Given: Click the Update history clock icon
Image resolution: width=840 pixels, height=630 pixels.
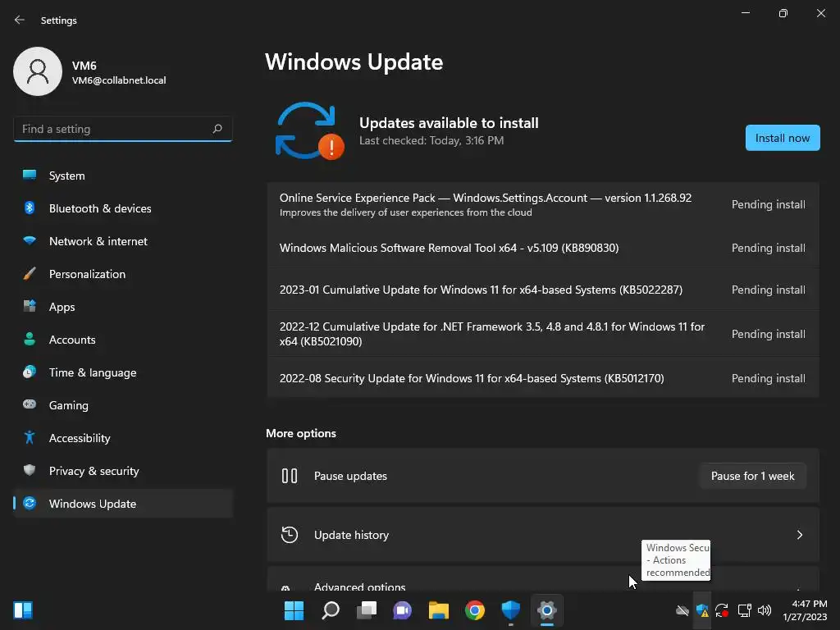Looking at the screenshot, I should pyautogui.click(x=290, y=535).
